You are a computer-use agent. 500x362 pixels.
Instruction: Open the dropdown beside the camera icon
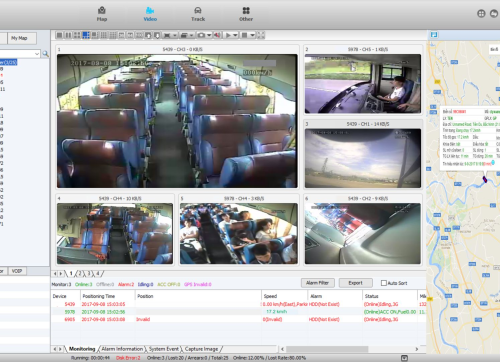tap(209, 35)
